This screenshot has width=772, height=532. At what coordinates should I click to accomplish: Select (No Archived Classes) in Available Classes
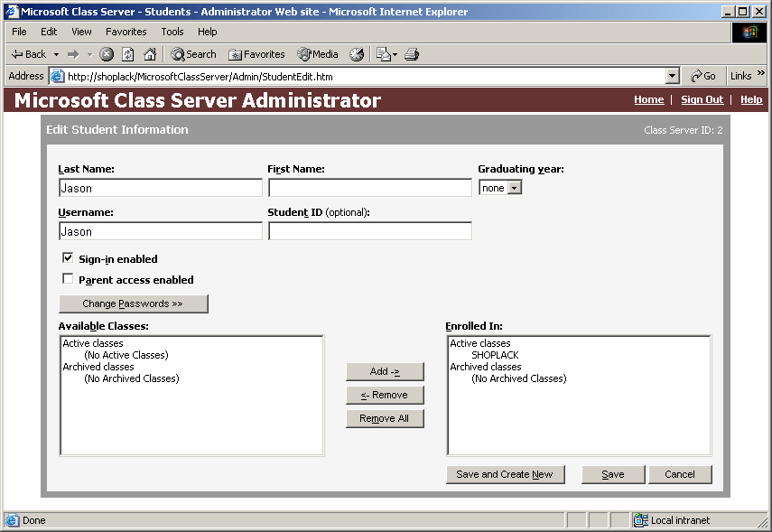(132, 378)
